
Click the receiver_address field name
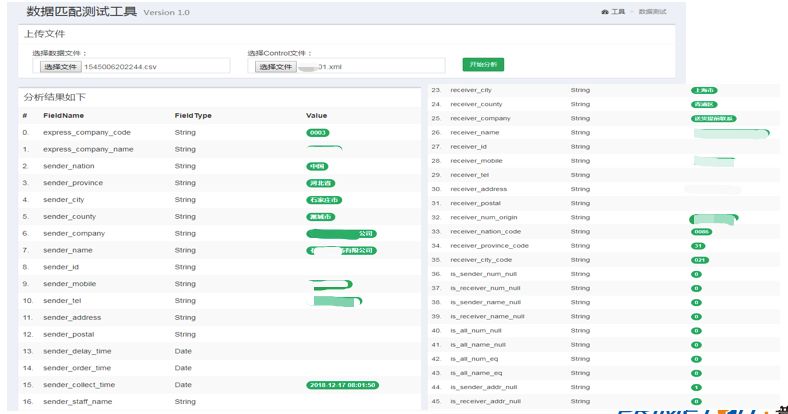click(478, 189)
